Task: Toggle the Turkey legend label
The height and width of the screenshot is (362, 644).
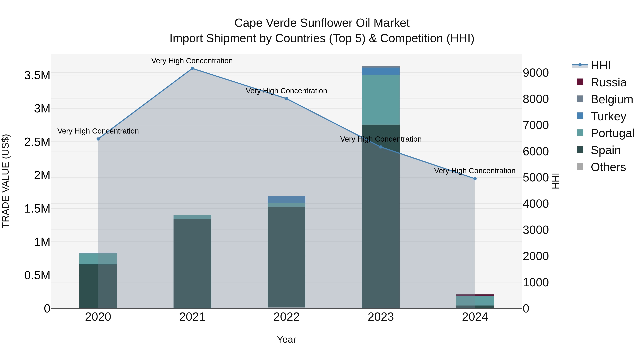Action: (x=609, y=116)
